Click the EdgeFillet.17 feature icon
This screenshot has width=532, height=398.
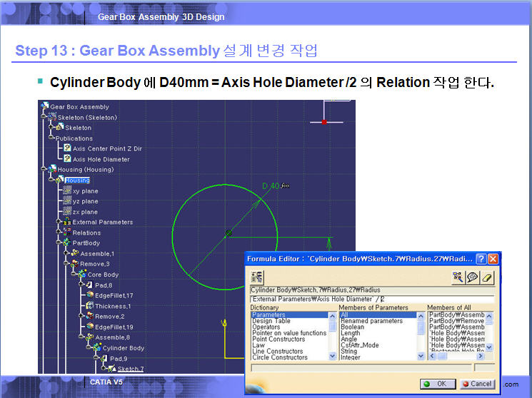[89, 295]
